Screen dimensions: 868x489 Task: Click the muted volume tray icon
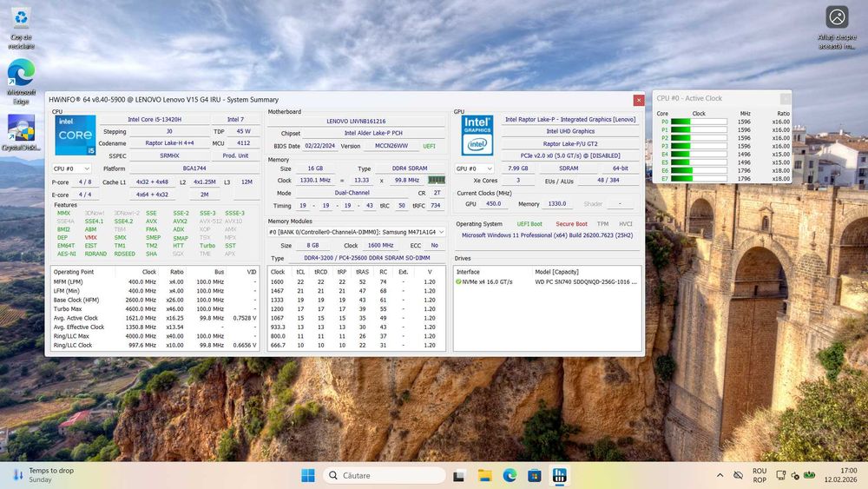click(795, 475)
